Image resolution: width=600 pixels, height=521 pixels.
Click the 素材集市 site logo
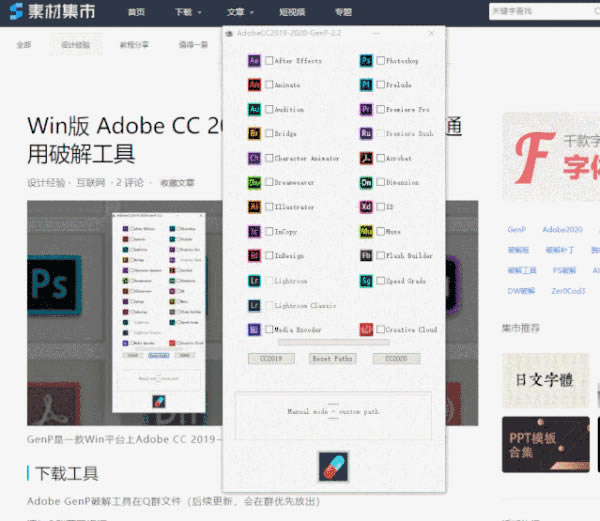coord(52,11)
